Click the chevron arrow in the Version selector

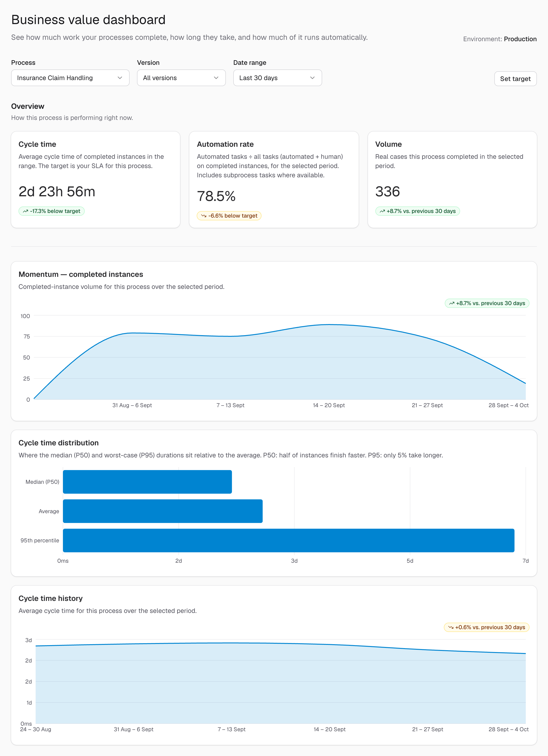coord(216,78)
